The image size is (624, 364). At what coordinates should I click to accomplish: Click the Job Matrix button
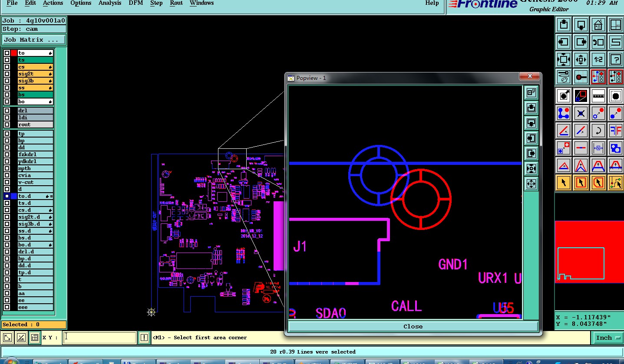[x=34, y=39]
